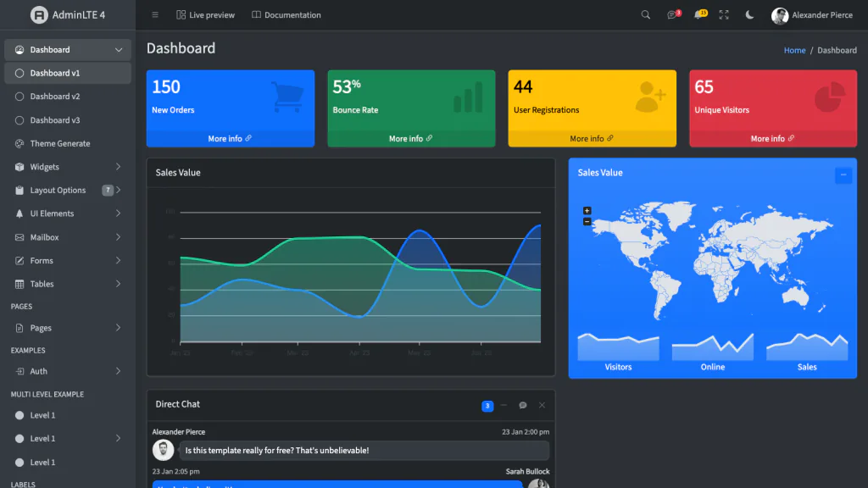Click the Alexander Pierce name in navbar
This screenshot has height=488, width=868.
(x=822, y=15)
